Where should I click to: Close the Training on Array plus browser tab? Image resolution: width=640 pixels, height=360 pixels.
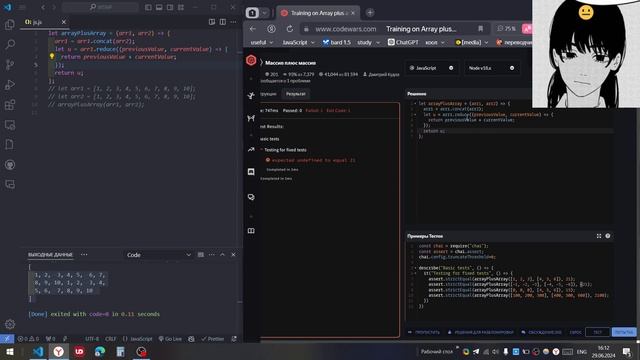(x=353, y=13)
